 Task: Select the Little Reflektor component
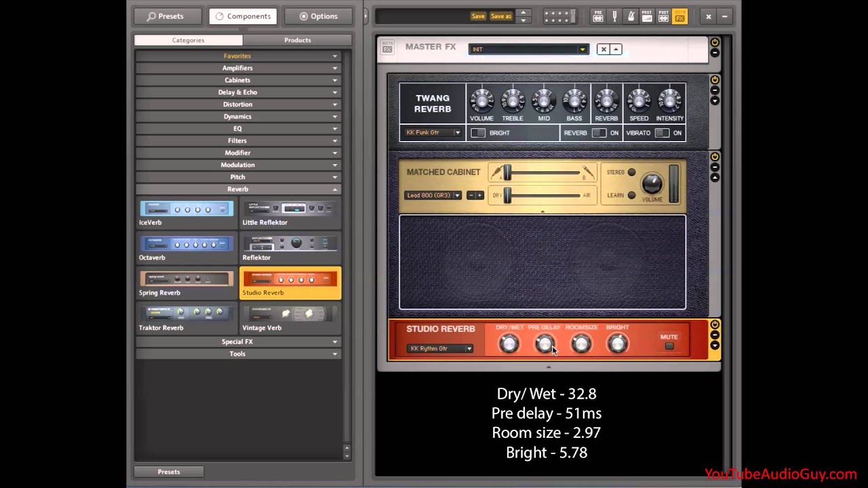(290, 213)
